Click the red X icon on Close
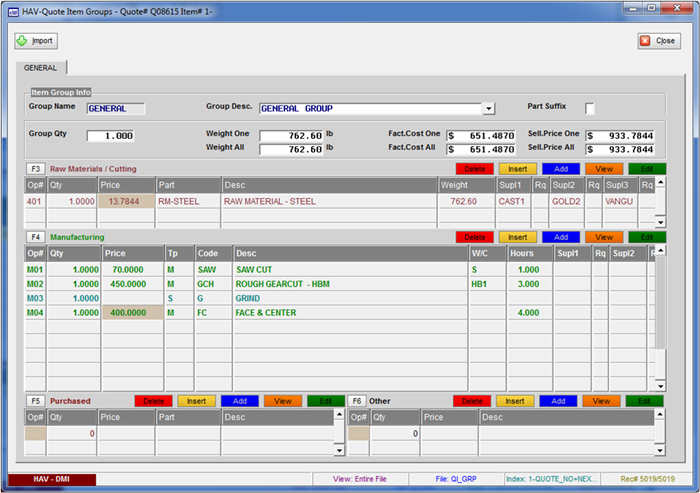700x493 pixels. (x=645, y=41)
